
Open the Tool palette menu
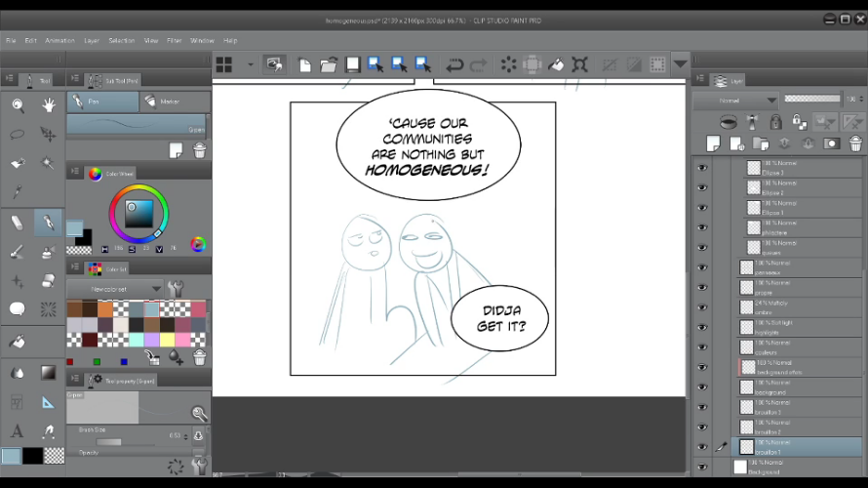10,79
